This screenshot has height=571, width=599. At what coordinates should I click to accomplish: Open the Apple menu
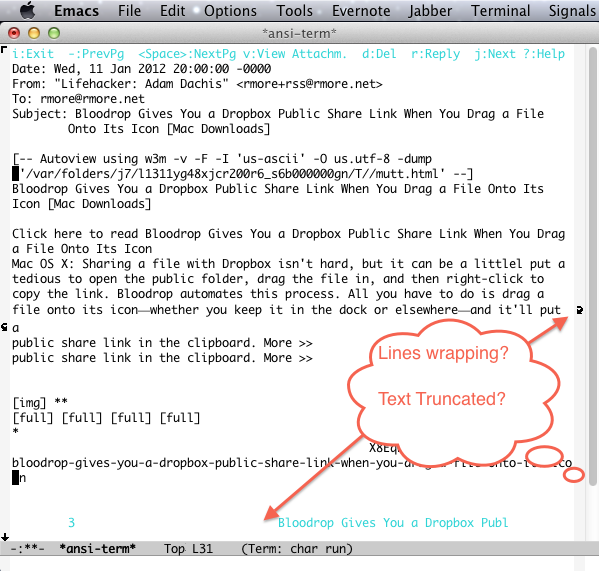click(x=27, y=10)
